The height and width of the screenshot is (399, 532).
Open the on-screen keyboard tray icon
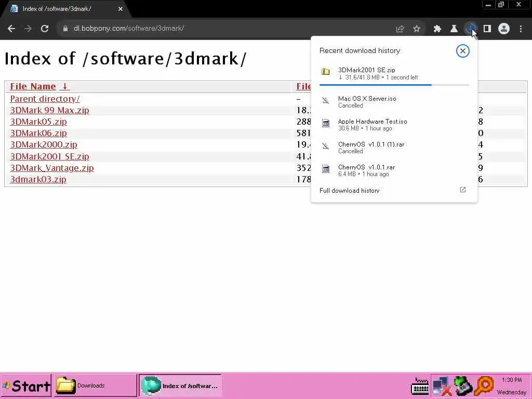420,386
